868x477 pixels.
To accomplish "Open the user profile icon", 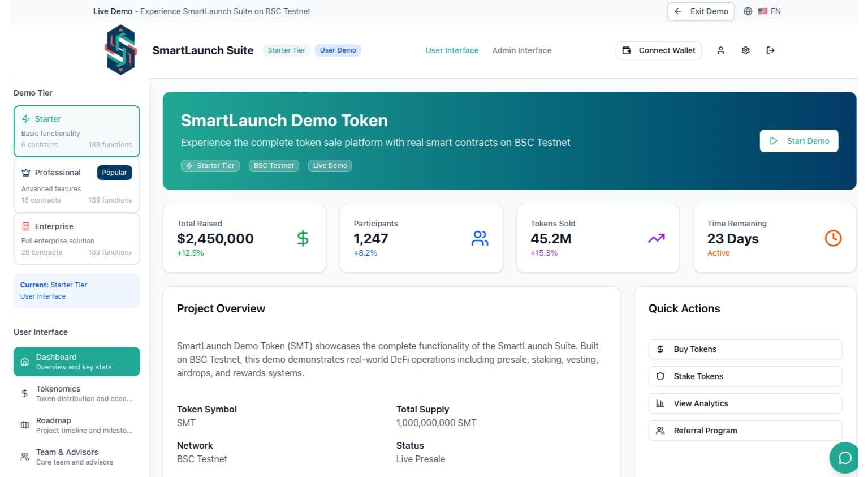I will (720, 50).
